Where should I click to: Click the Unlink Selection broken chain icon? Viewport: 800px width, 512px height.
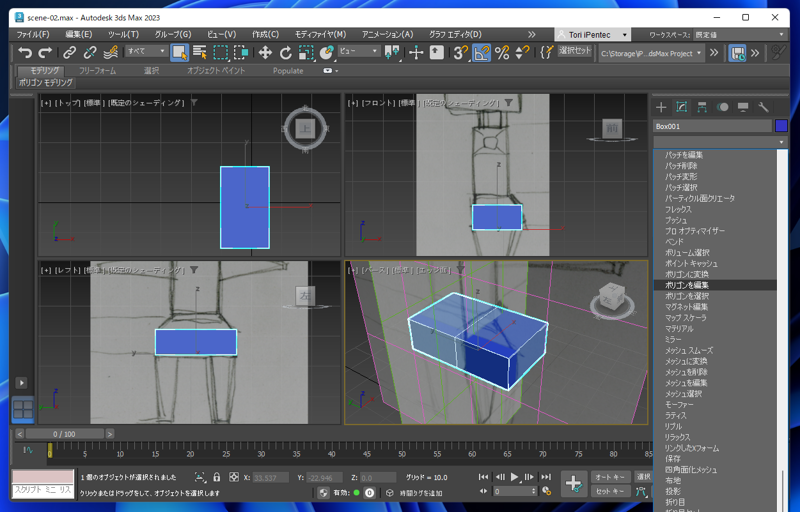(x=90, y=52)
